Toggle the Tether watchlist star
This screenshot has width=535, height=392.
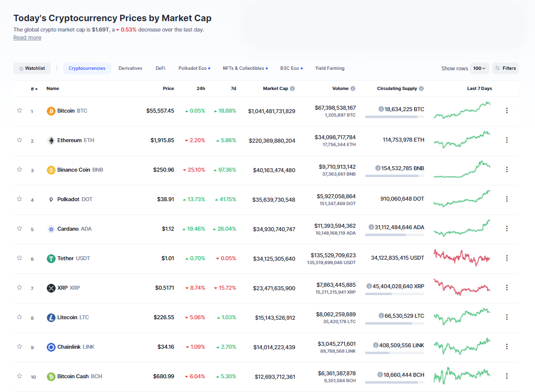click(x=20, y=258)
